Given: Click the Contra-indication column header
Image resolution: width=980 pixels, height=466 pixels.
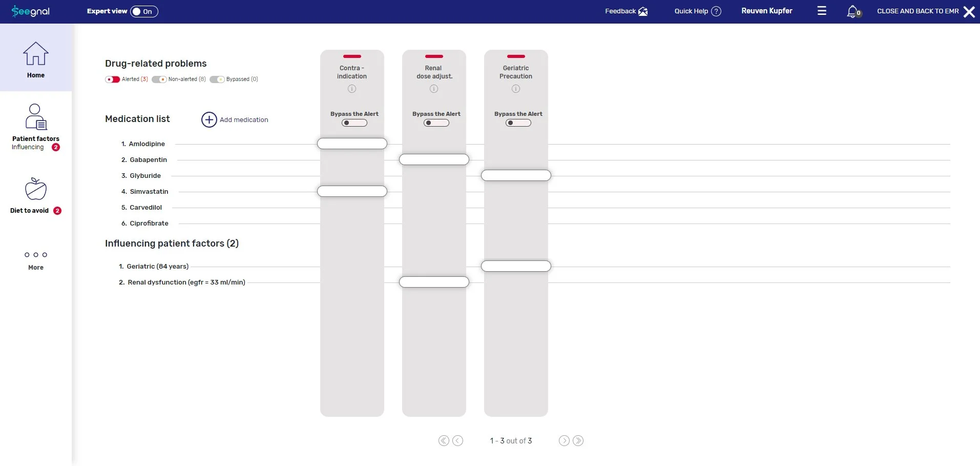Looking at the screenshot, I should [x=352, y=72].
